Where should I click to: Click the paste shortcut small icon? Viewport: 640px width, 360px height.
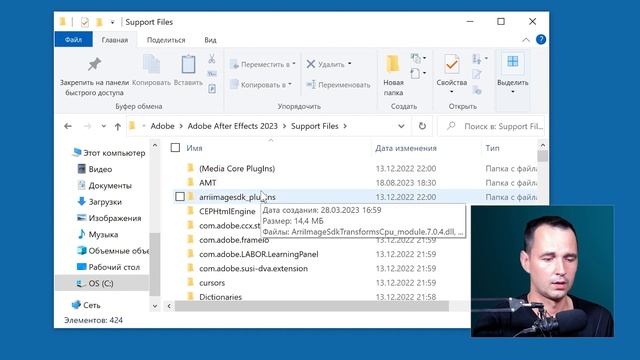tap(212, 89)
